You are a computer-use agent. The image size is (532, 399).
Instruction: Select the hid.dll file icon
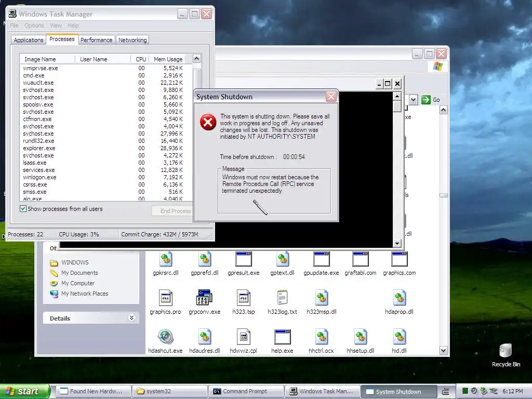pos(400,337)
